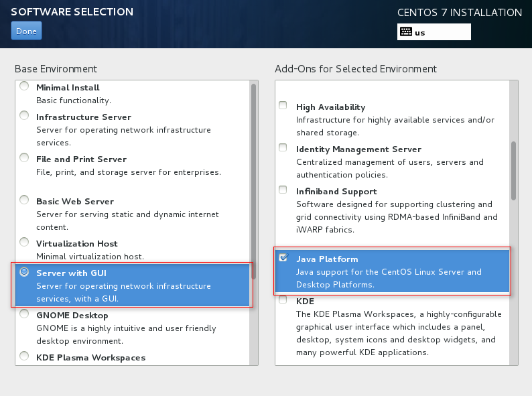Open the us keyboard layout selector
This screenshot has width=532, height=396.
[x=434, y=32]
